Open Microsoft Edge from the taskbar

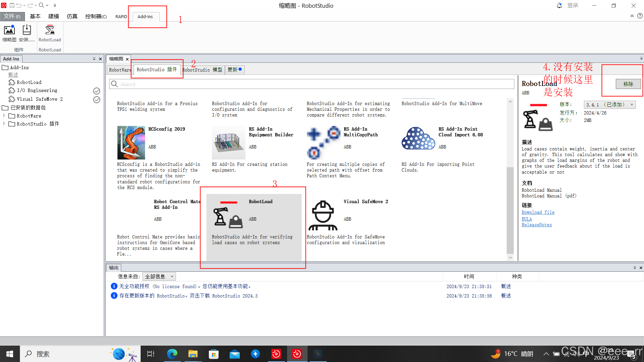tap(172, 354)
